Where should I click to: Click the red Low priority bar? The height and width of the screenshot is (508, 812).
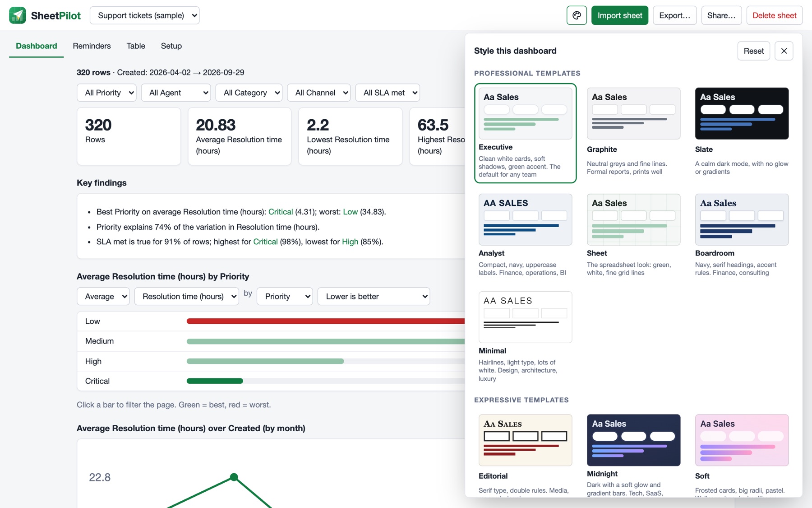pos(326,321)
